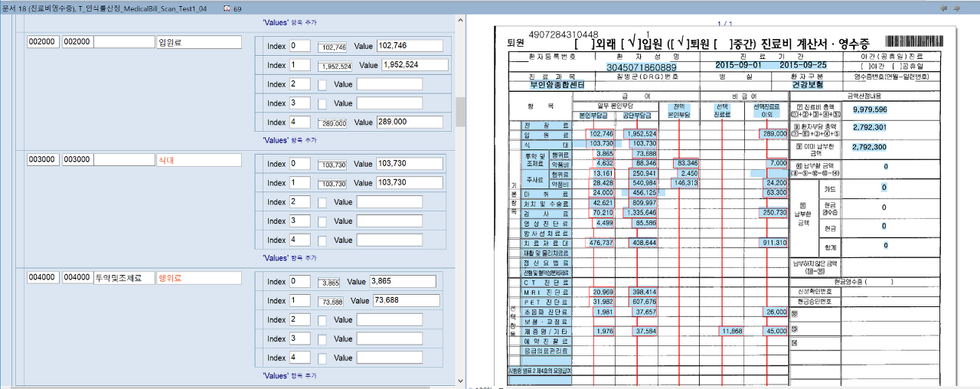The height and width of the screenshot is (389, 980).
Task: Click the 45,000 cell on the bill
Action: (x=774, y=332)
